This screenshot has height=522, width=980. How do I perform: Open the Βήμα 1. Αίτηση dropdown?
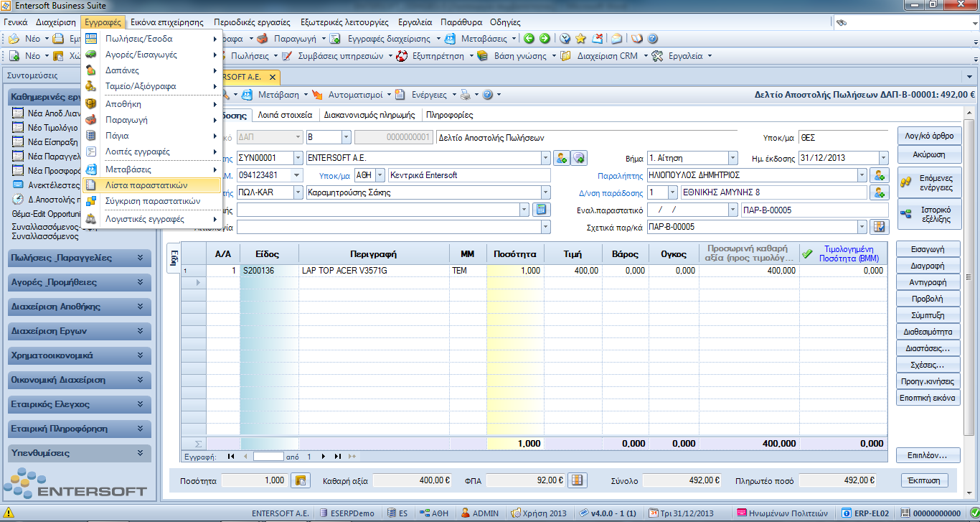click(732, 158)
